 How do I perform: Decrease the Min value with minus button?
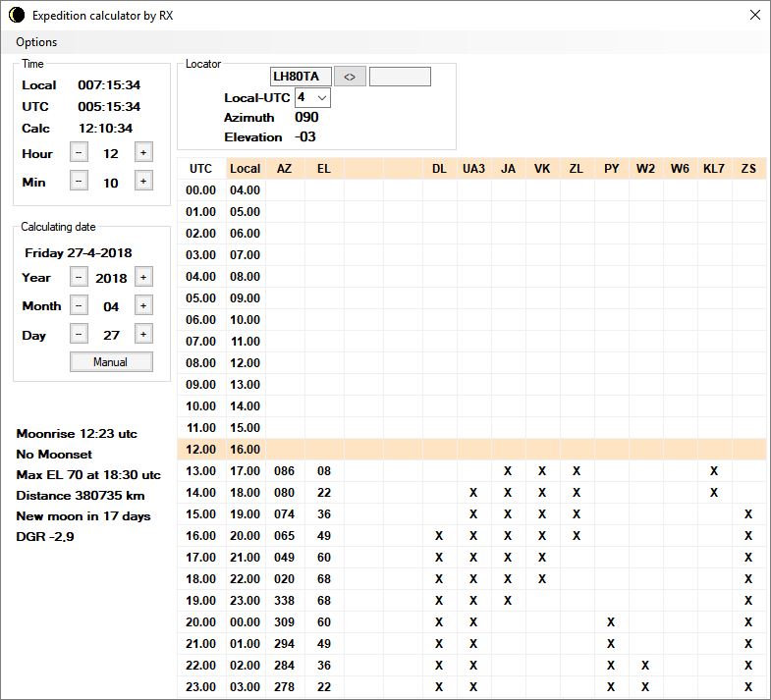point(79,181)
